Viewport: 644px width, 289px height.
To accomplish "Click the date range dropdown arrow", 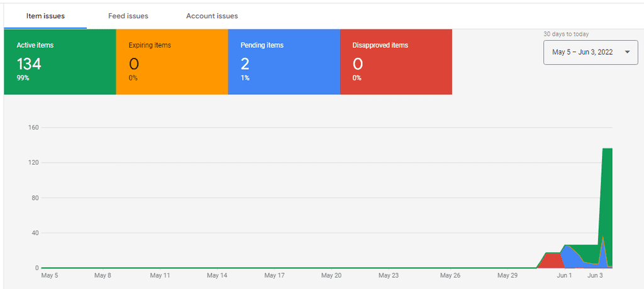I will (x=627, y=52).
